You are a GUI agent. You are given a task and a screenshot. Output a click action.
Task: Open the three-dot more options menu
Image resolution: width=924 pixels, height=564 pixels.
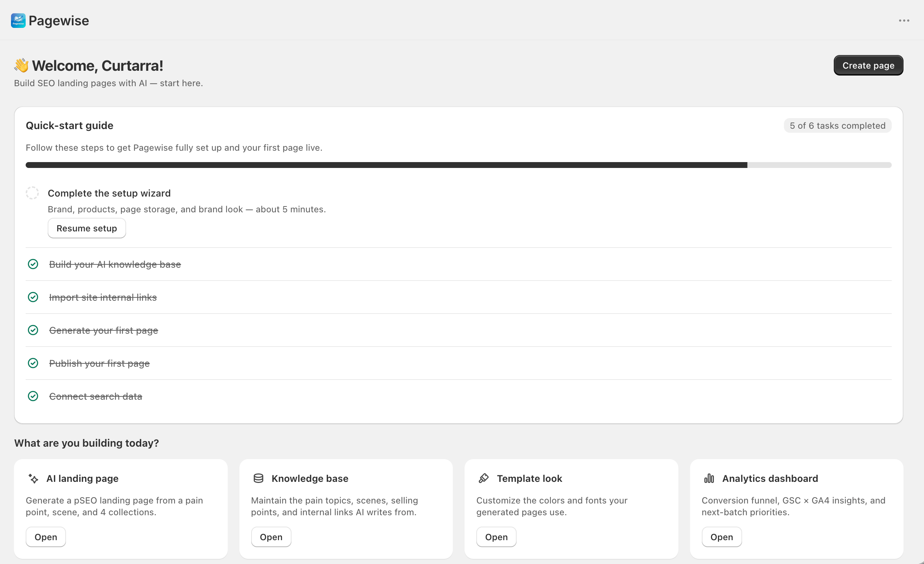coord(904,21)
